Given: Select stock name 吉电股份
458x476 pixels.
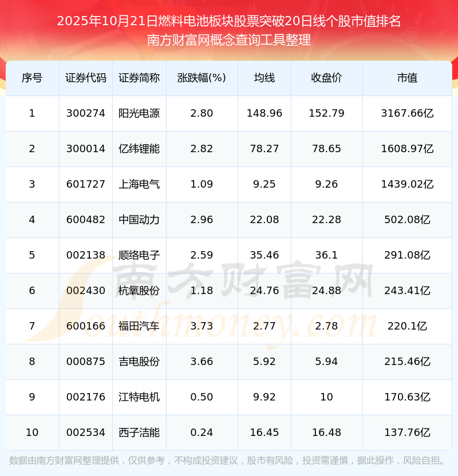Looking at the screenshot, I should point(139,362).
